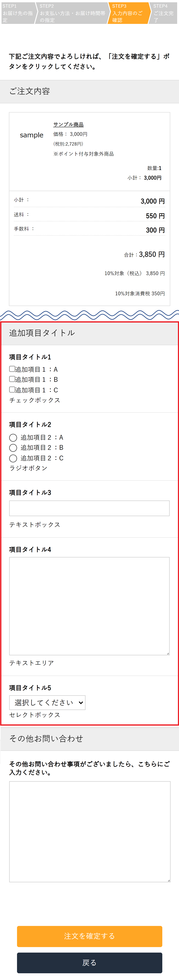Screen dimensions: 179x980
Task: Click the sample product thumbnail
Action: (32, 135)
